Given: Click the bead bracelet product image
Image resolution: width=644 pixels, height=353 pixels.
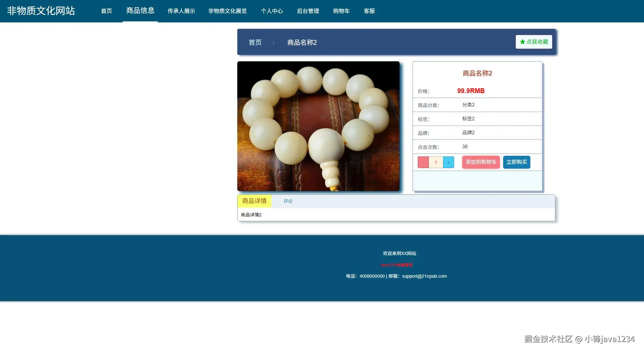Looking at the screenshot, I should [318, 126].
